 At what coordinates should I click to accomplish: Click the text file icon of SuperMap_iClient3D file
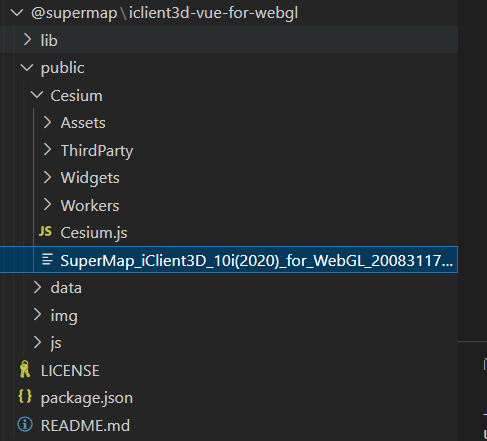click(47, 259)
